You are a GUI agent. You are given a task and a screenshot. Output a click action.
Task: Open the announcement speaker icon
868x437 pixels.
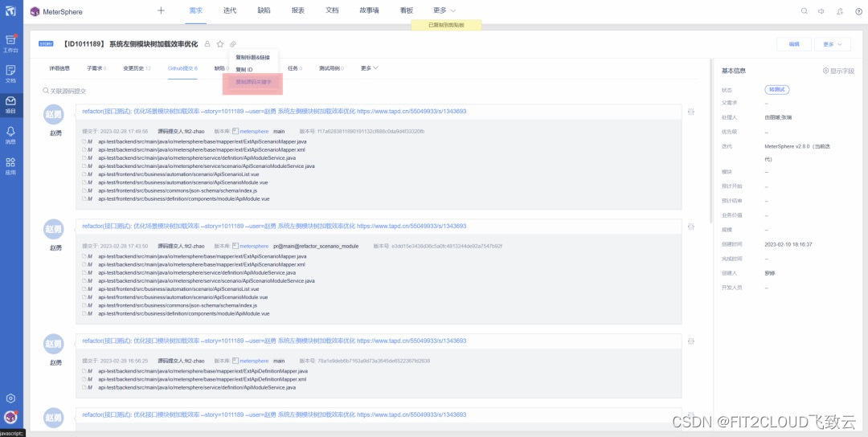coord(821,11)
